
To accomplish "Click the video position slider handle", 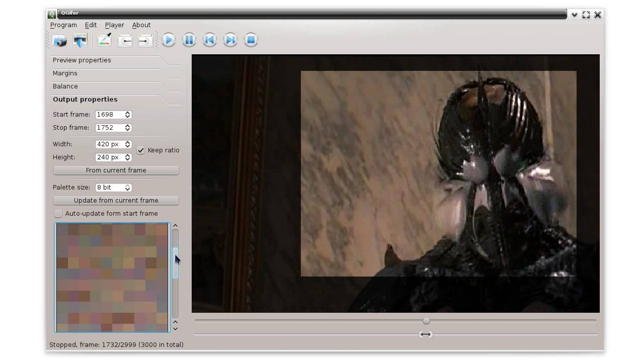I will 426,321.
